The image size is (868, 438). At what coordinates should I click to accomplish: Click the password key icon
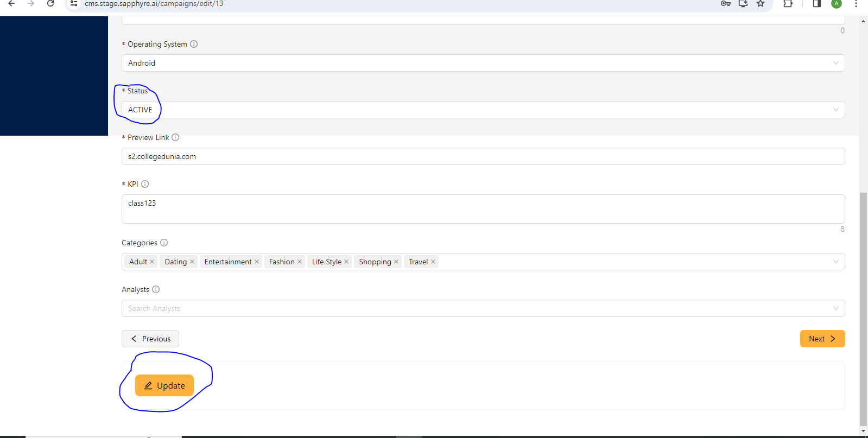726,3
